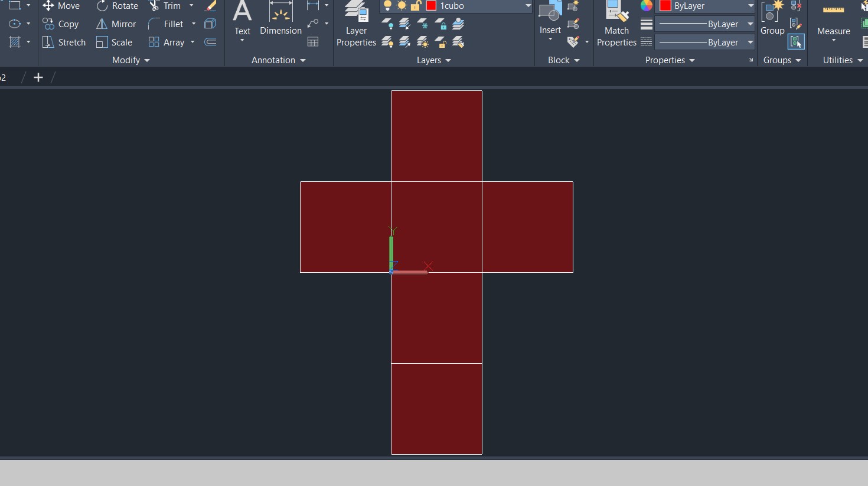Expand the Layers panel

[434, 60]
